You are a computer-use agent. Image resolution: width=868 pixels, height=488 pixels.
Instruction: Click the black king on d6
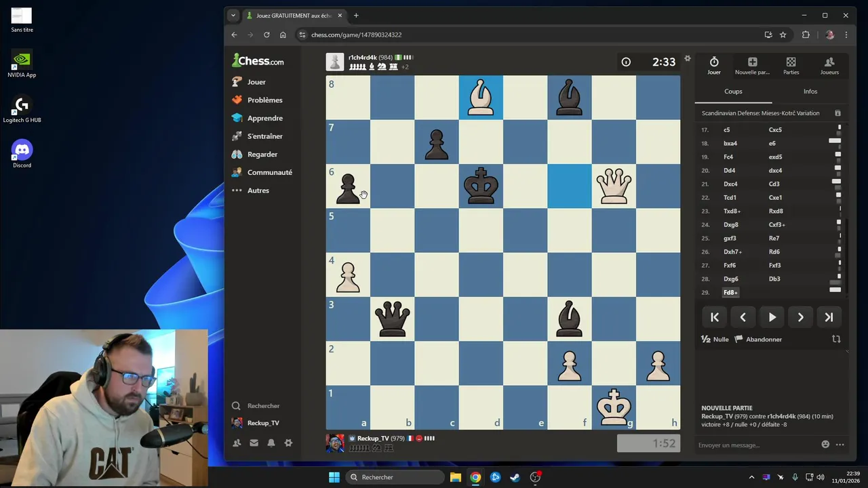(481, 186)
